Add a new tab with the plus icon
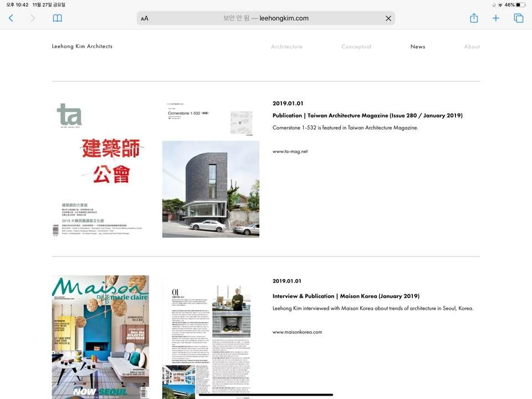Screen dimensions: 532x399 pyautogui.click(x=495, y=18)
